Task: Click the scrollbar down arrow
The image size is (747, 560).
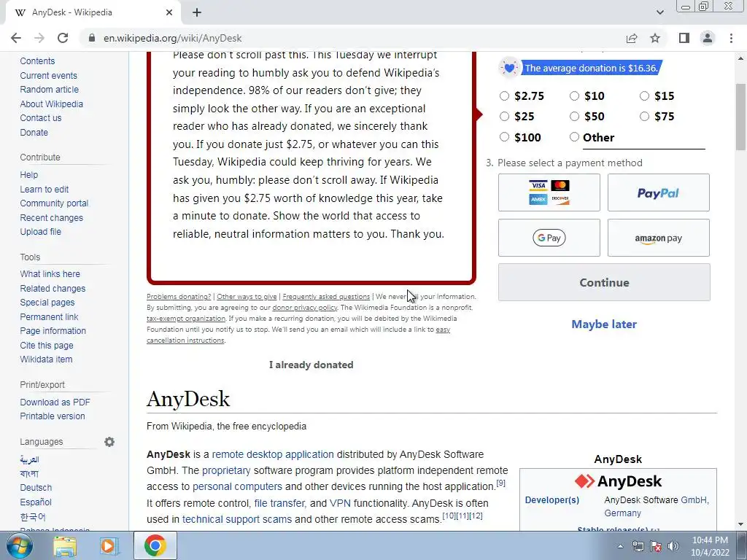Action: (740, 524)
